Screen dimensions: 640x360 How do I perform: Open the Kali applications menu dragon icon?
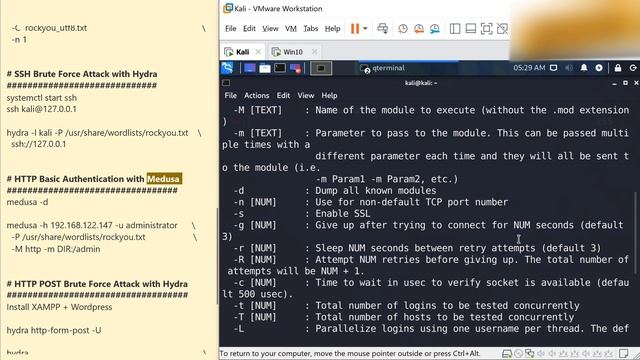pos(227,68)
